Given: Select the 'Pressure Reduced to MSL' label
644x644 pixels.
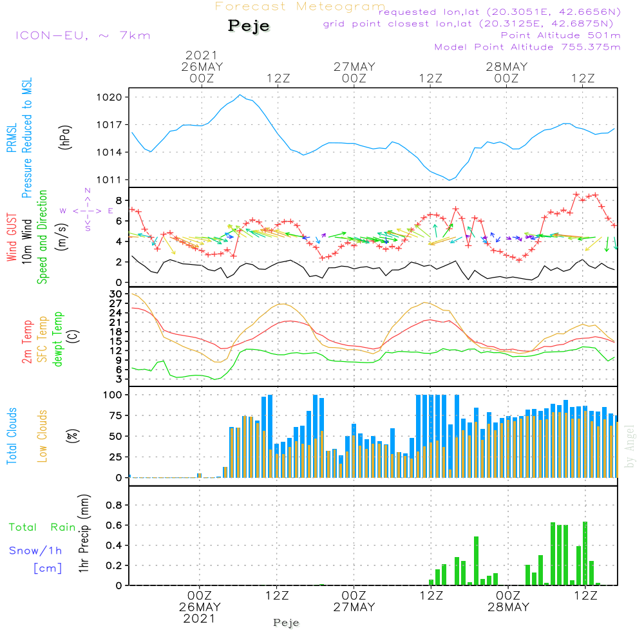Looking at the screenshot, I should click(26, 138).
